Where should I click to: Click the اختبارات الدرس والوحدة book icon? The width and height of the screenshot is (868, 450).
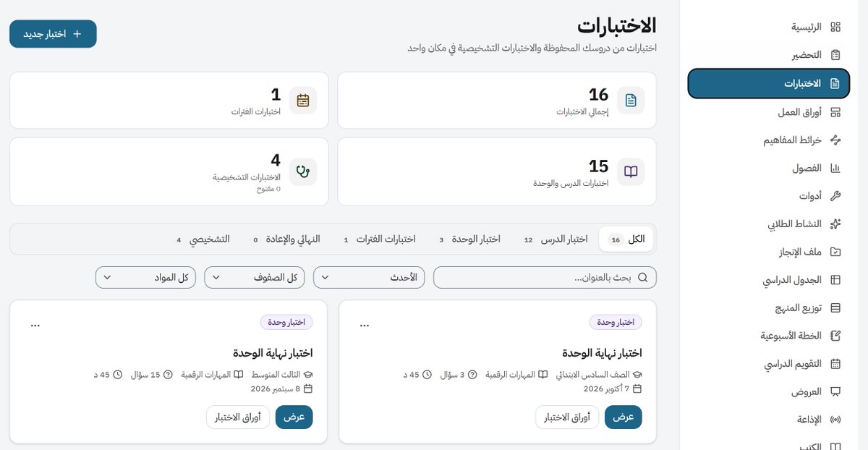pos(631,171)
